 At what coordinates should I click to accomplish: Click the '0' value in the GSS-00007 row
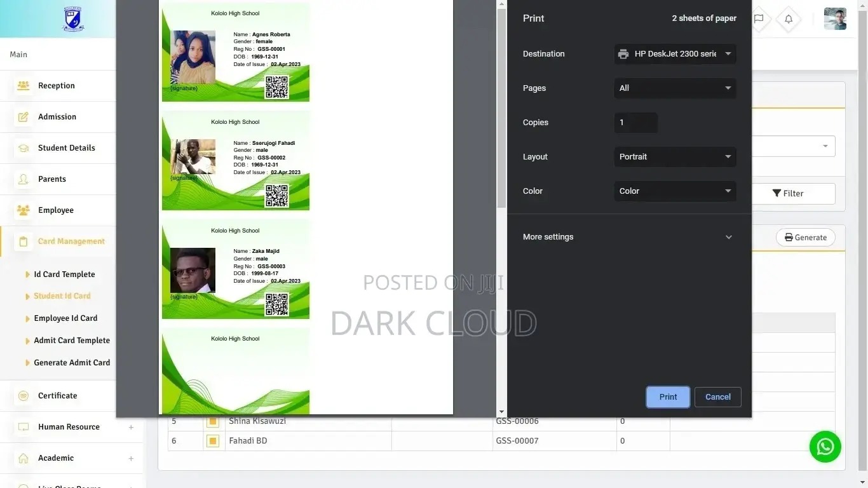(x=622, y=441)
